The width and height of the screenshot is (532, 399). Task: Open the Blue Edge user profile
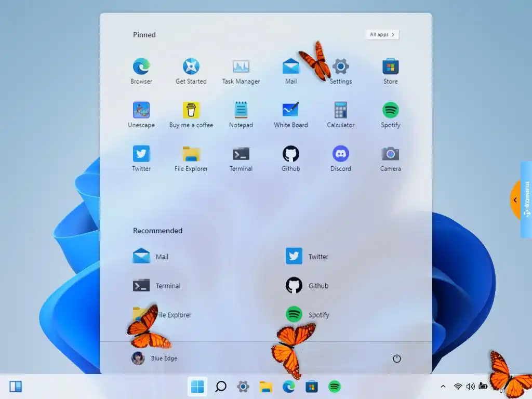[154, 358]
